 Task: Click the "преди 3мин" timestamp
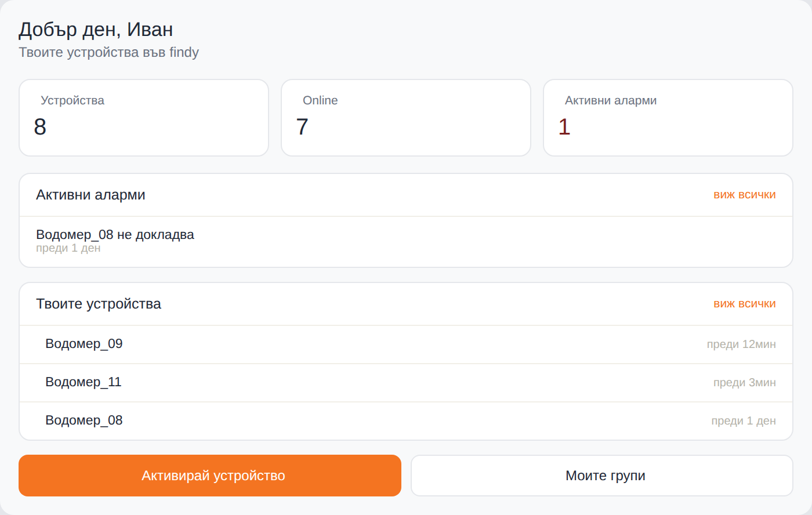tap(745, 383)
